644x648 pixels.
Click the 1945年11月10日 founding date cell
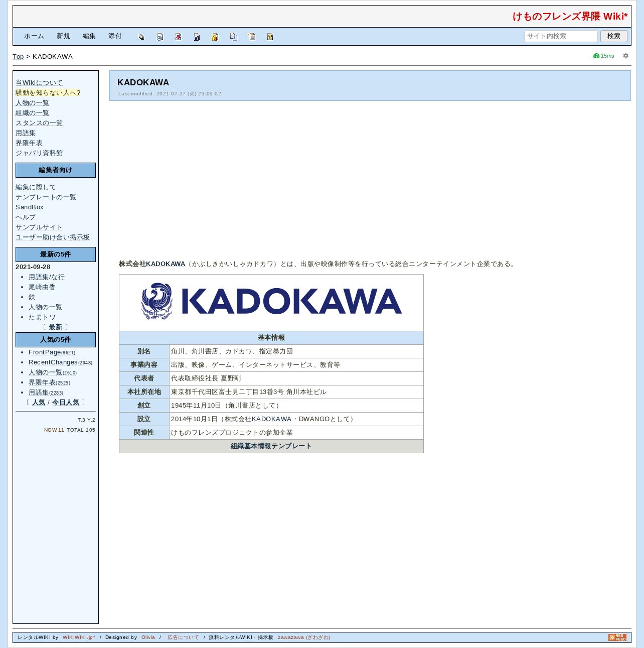tap(296, 406)
